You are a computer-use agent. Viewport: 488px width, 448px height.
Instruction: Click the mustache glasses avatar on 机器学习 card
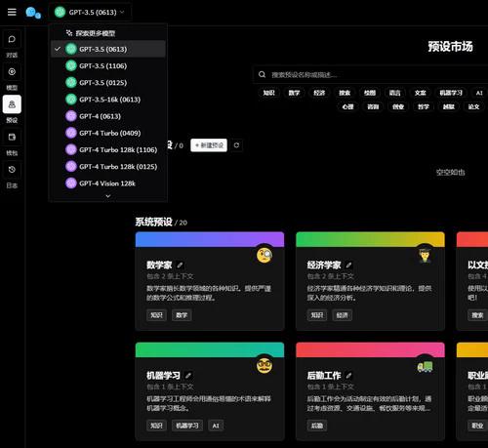coord(264,365)
